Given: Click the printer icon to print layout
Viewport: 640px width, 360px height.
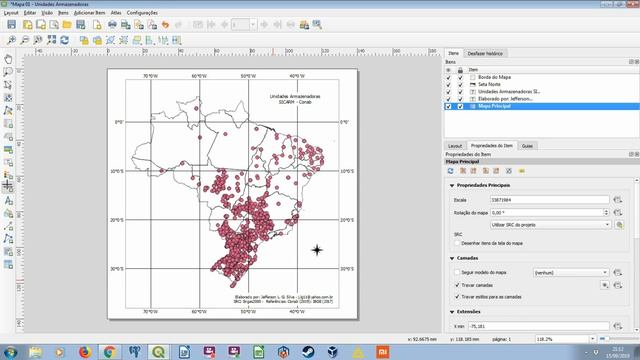Looking at the screenshot, I should [x=112, y=24].
